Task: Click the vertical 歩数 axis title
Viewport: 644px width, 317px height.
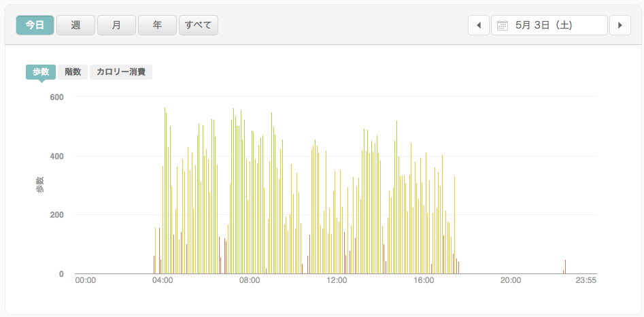Action: pos(40,185)
